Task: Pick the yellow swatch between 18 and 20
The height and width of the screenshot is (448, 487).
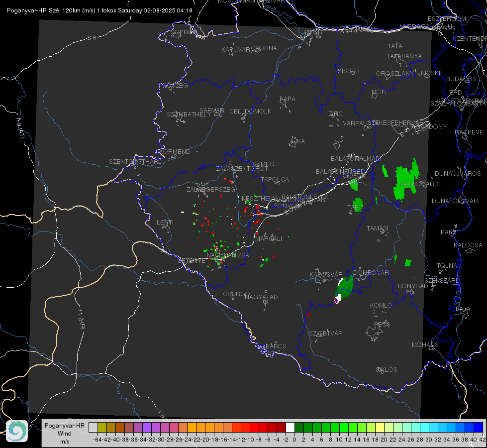Action: [x=380, y=427]
